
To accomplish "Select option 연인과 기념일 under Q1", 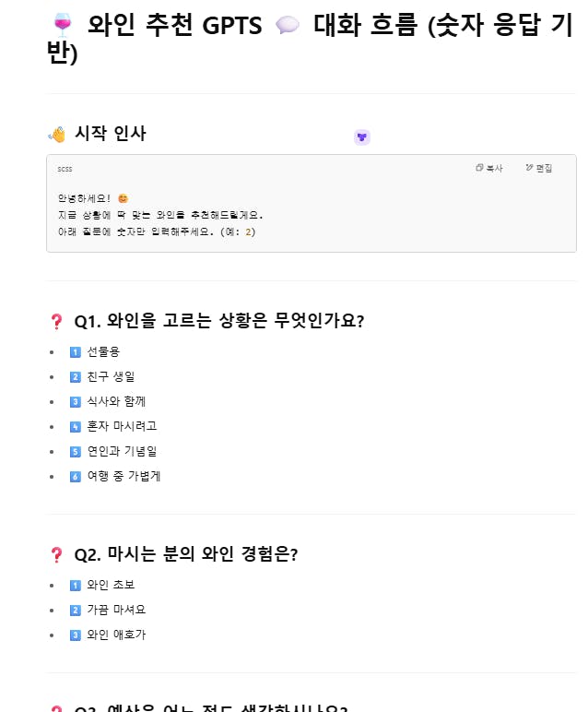I will [x=122, y=451].
